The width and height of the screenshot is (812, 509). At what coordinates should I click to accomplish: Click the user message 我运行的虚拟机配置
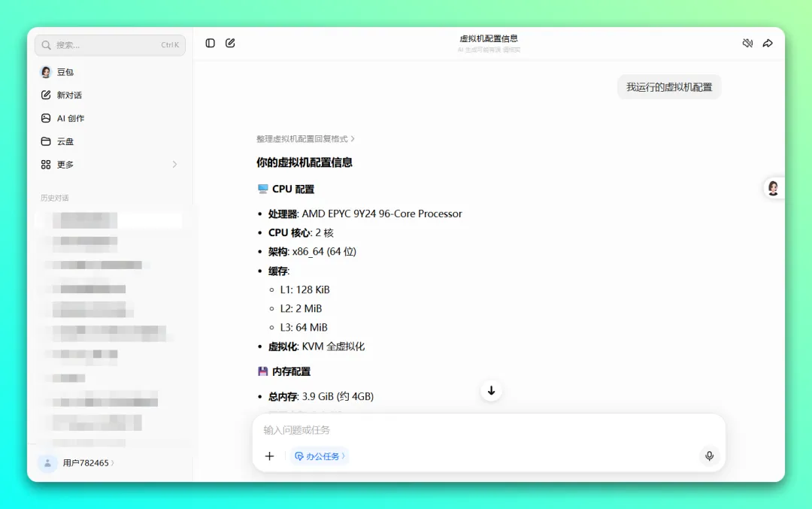pyautogui.click(x=669, y=87)
